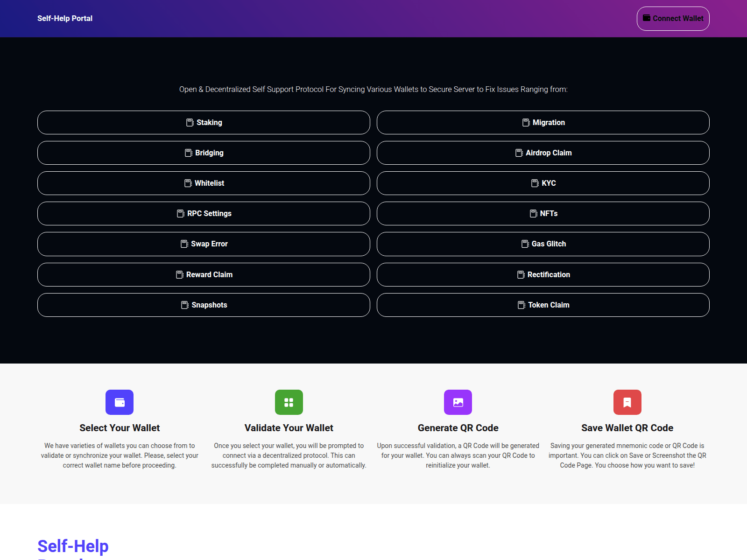Click the blue Select Your Wallet icon

[120, 402]
